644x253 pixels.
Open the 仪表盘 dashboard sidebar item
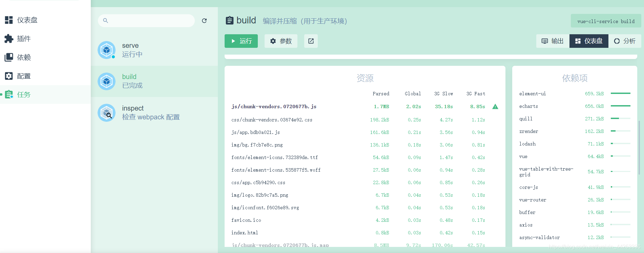click(45, 20)
